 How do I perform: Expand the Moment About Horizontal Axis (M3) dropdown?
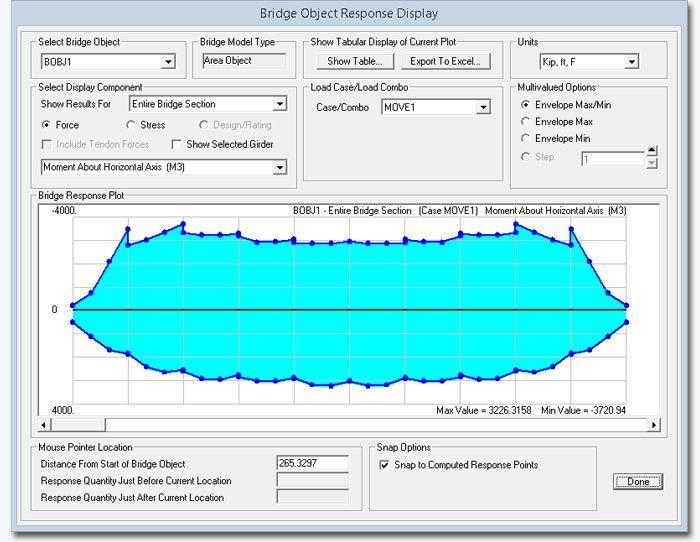[279, 167]
